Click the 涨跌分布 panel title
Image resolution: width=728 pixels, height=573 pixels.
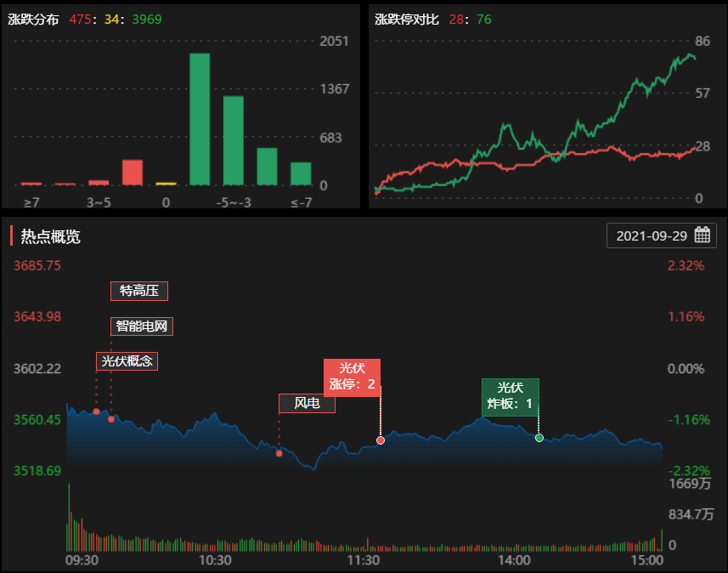[x=33, y=19]
